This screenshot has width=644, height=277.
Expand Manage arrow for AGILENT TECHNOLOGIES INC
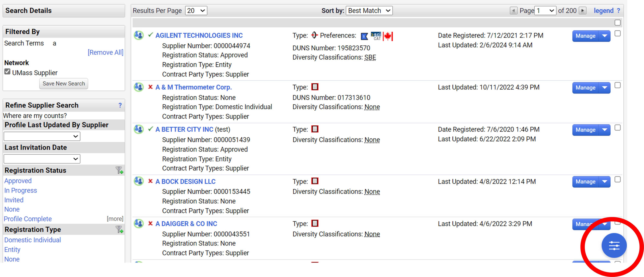tap(605, 36)
